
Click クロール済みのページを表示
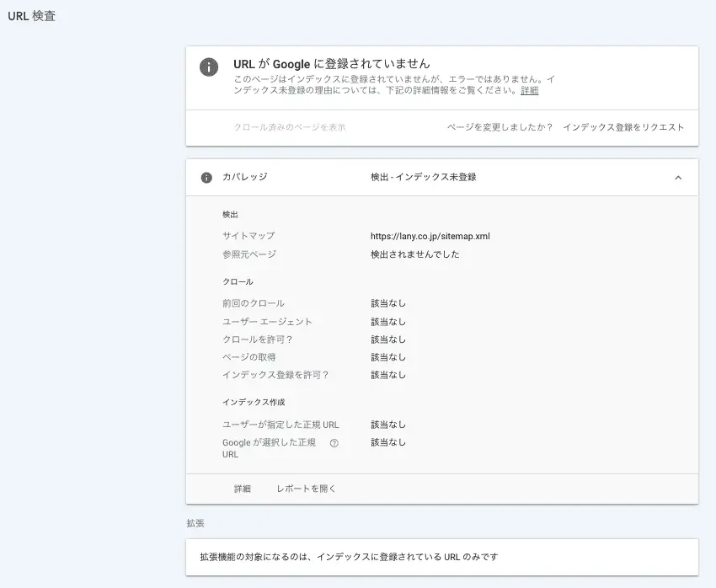click(x=290, y=127)
